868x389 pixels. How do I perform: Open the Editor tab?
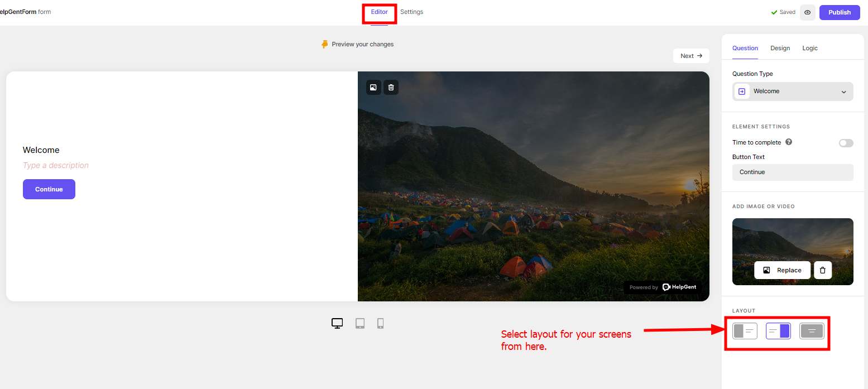point(379,12)
